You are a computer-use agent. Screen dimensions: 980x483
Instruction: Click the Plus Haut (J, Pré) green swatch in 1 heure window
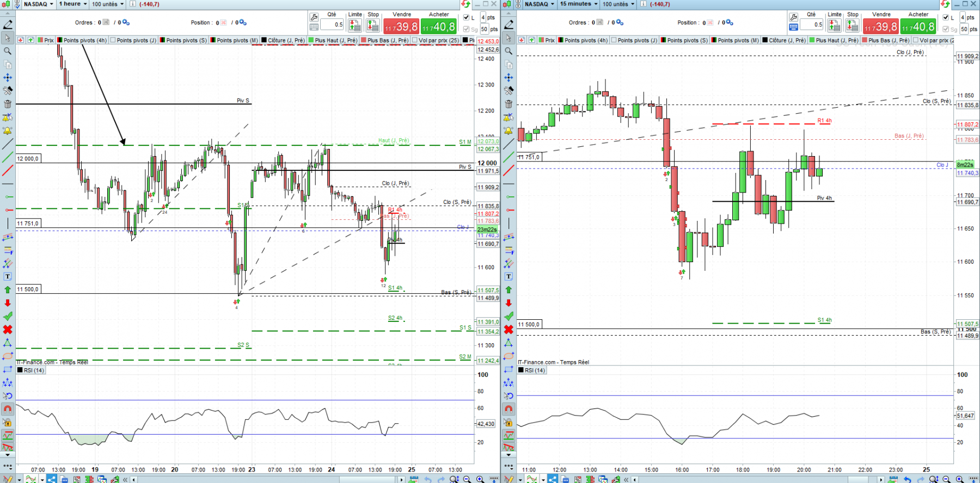click(311, 40)
